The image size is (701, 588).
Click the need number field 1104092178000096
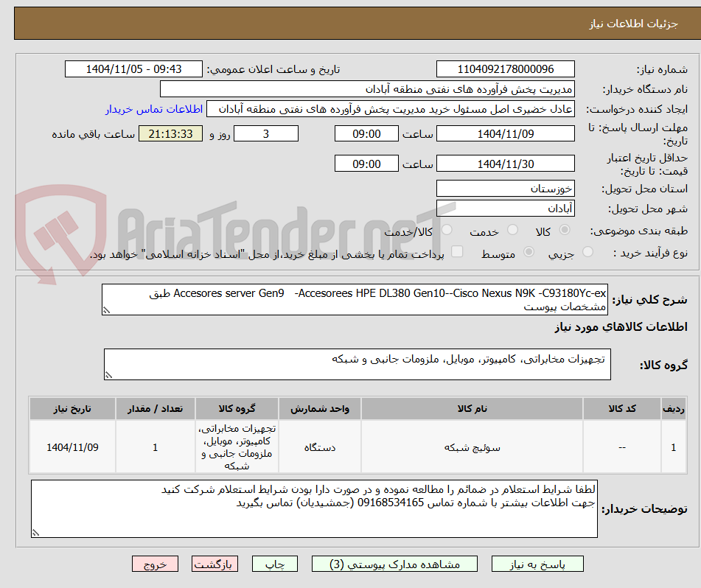click(x=505, y=69)
